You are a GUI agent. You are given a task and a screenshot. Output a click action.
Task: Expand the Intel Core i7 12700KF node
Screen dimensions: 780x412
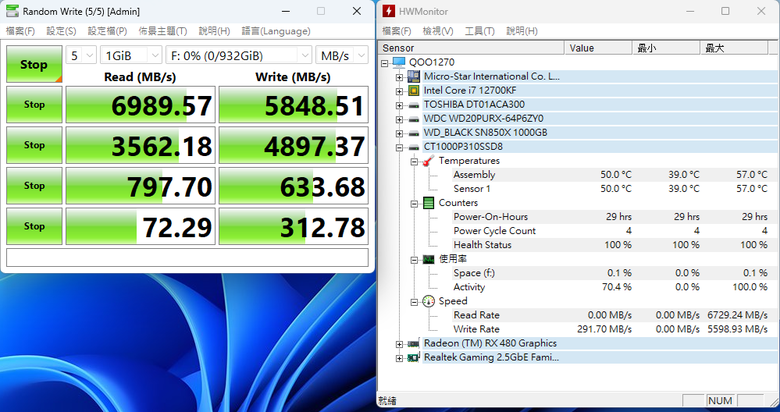tap(399, 91)
